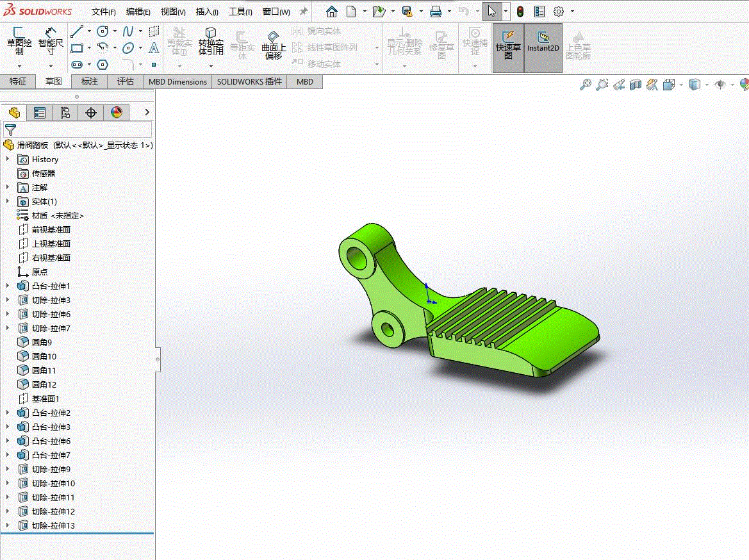The height and width of the screenshot is (560, 749).
Task: Save the document icon
Action: [x=407, y=12]
